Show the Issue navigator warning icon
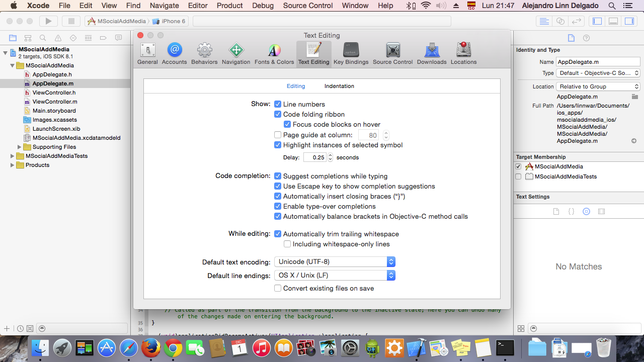The width and height of the screenshot is (644, 362). coord(58,38)
